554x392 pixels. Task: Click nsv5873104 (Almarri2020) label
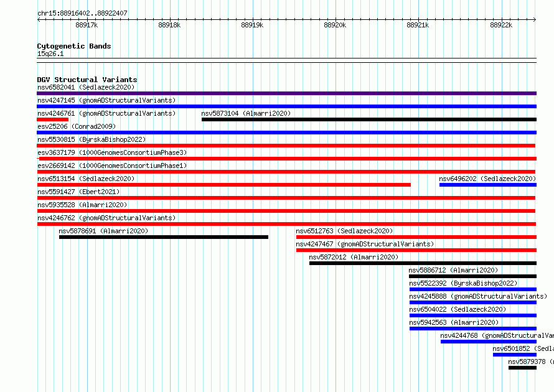coord(246,113)
